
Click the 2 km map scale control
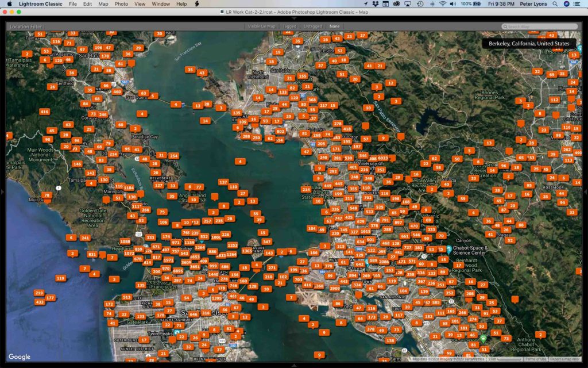coord(505,359)
